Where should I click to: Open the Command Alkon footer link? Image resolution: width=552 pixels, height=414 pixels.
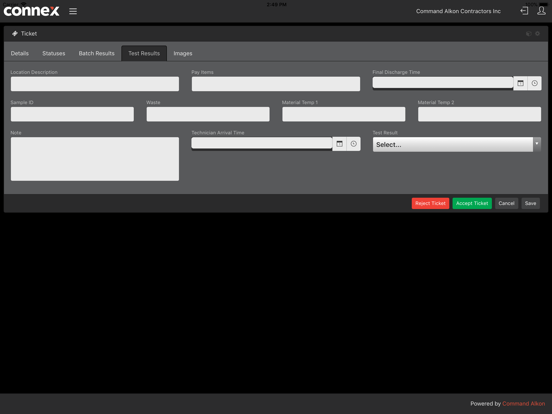(x=523, y=403)
